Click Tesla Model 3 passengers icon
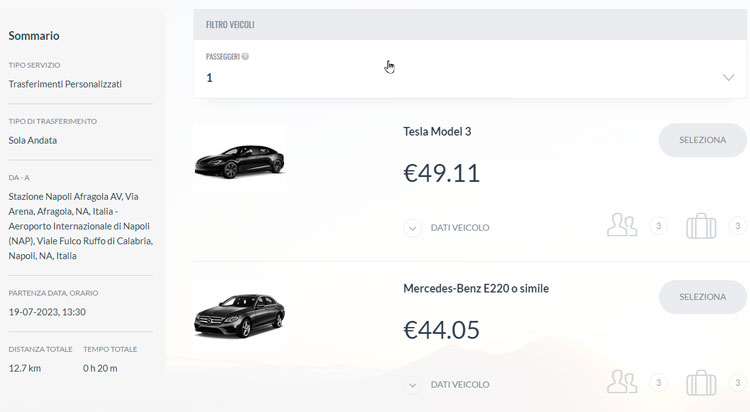 (622, 225)
